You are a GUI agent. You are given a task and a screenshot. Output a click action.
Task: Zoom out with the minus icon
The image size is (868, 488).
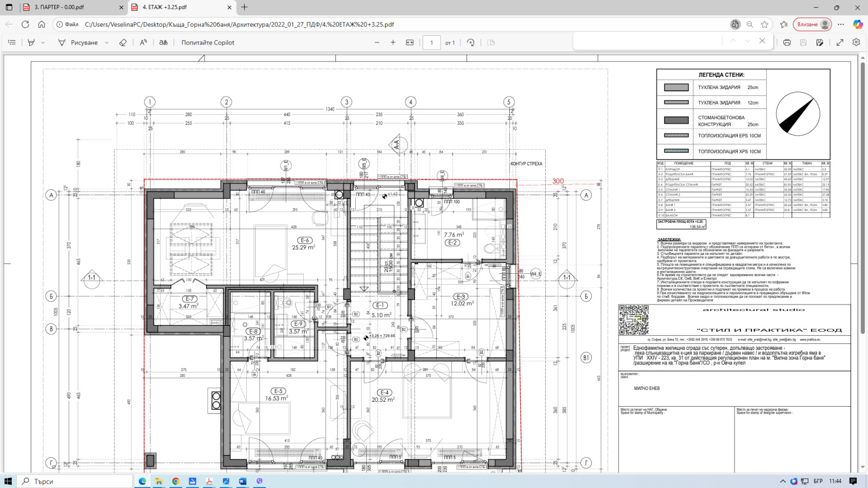pyautogui.click(x=377, y=42)
